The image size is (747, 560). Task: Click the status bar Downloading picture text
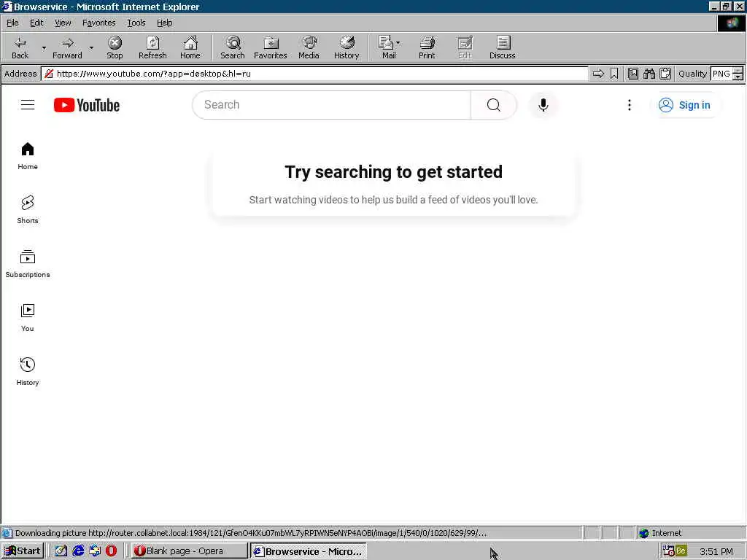coord(251,533)
